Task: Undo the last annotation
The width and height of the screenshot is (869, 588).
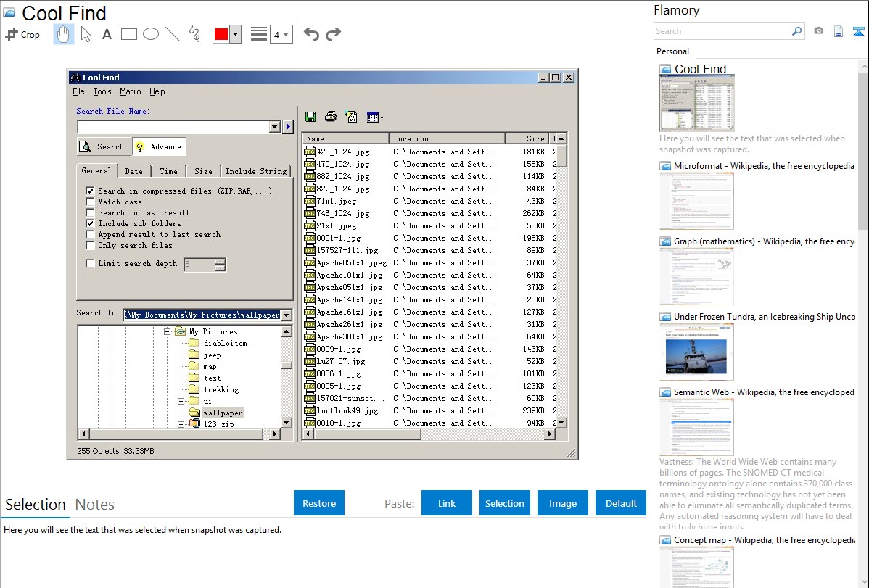Action: point(311,34)
